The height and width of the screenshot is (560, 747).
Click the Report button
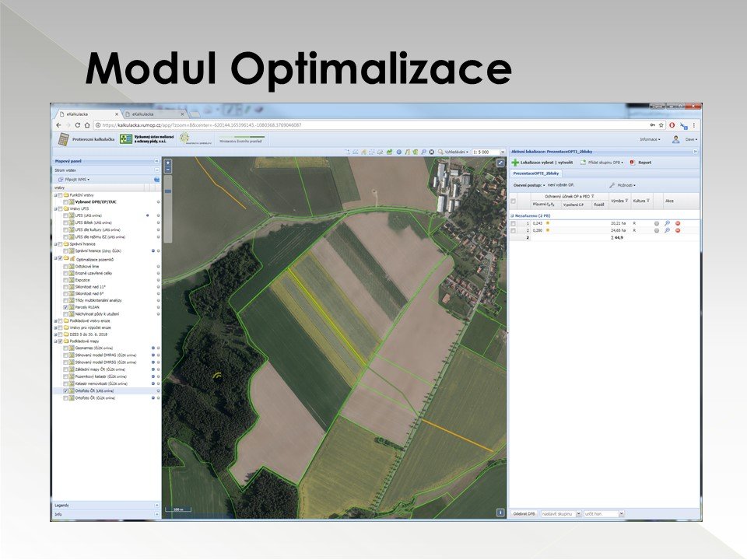tap(640, 163)
